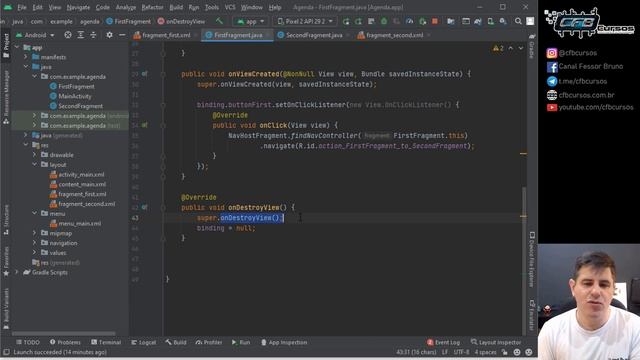The width and height of the screenshot is (640, 360).
Task: Click the Expand All icon in Project panel
Action: (81, 35)
